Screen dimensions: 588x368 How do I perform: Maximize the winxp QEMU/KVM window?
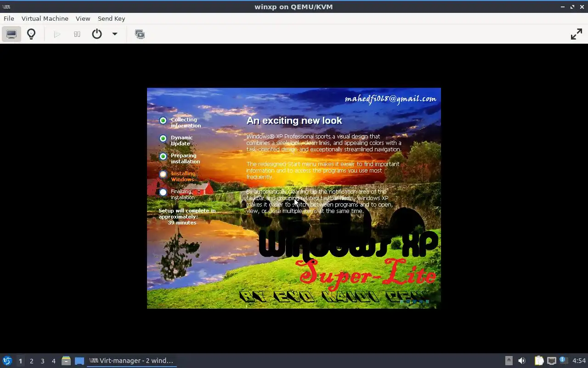pyautogui.click(x=572, y=7)
